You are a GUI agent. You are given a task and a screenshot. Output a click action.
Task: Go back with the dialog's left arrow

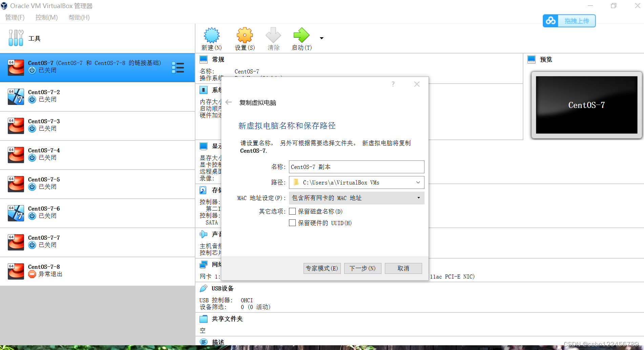tap(229, 102)
